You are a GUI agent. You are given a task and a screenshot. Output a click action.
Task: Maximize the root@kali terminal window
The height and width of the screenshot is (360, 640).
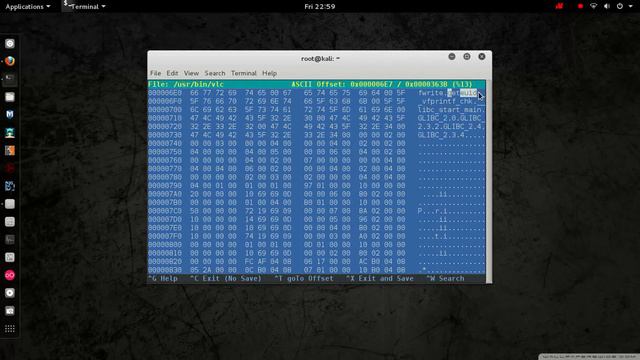pyautogui.click(x=467, y=57)
